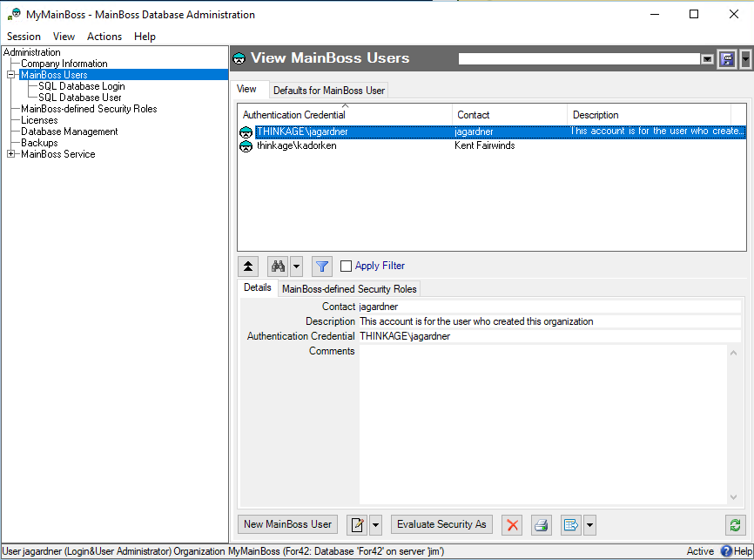Select Database Management tree item
This screenshot has height=560, width=754.
coord(70,132)
